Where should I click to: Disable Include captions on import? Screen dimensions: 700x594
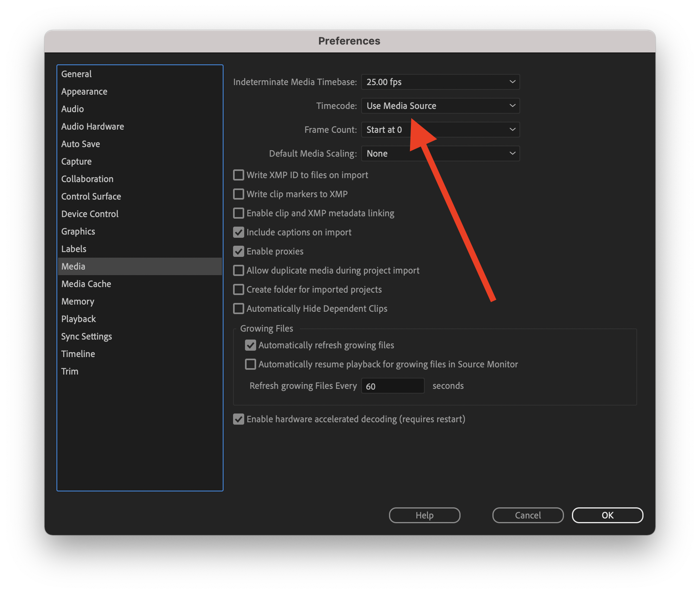(x=238, y=232)
